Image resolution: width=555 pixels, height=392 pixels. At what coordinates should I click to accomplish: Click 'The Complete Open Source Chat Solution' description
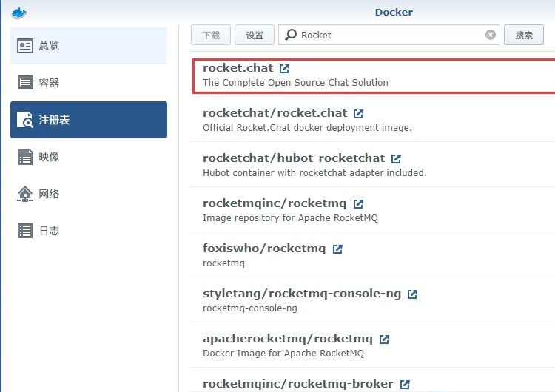(x=295, y=82)
